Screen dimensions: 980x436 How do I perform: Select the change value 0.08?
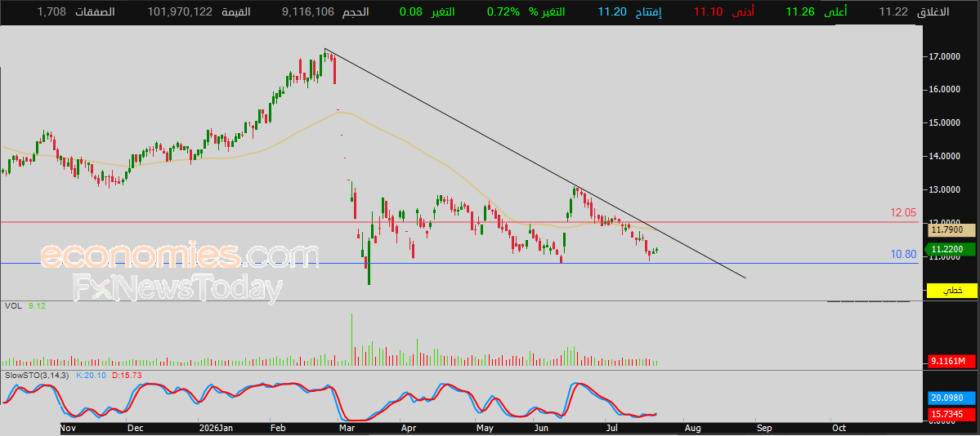tap(410, 12)
